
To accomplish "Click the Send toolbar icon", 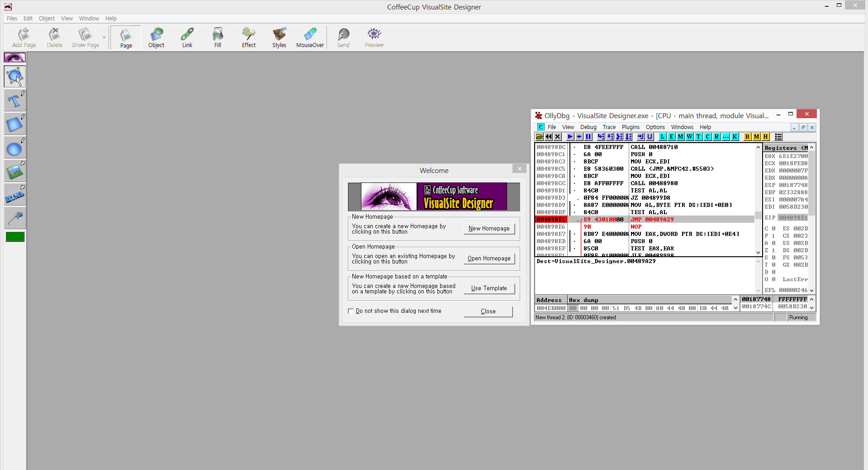I will point(343,38).
